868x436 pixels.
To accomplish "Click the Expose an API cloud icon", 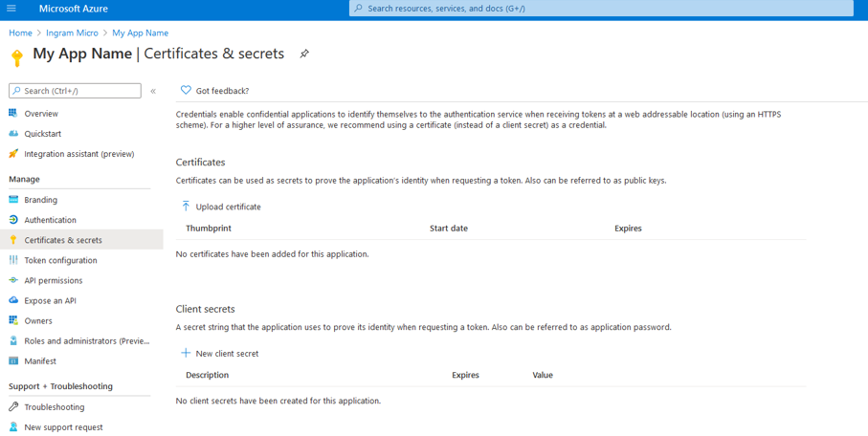I will [13, 300].
